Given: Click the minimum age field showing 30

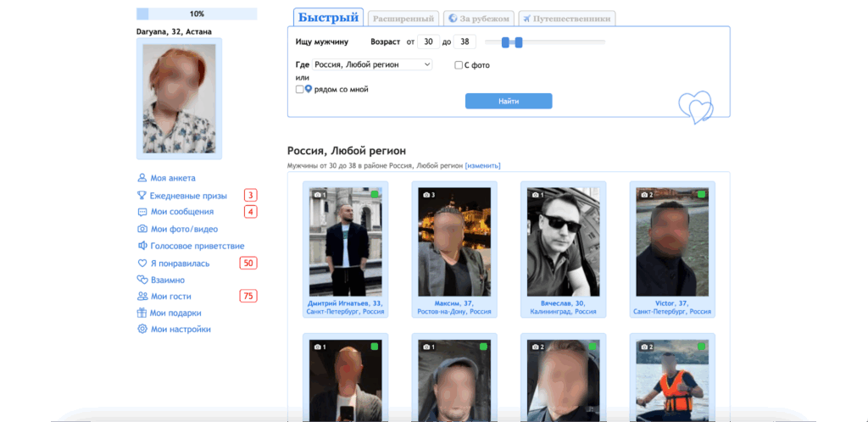Looking at the screenshot, I should tap(428, 42).
